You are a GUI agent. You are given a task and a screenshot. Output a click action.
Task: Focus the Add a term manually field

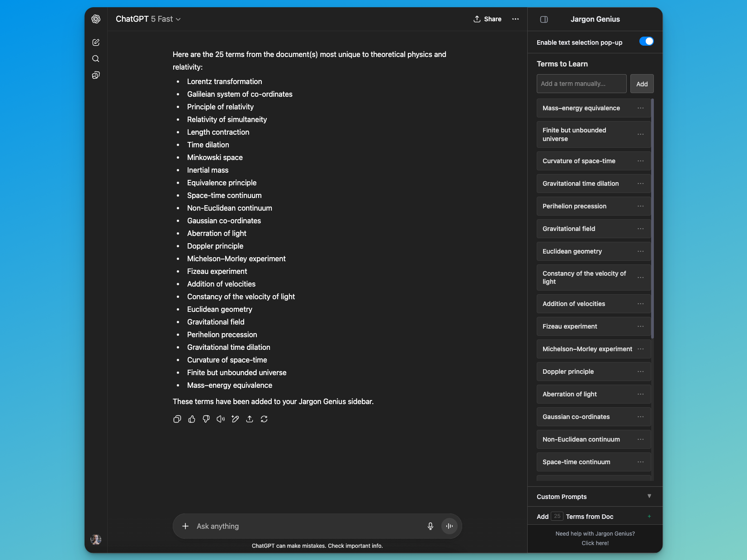coord(581,84)
